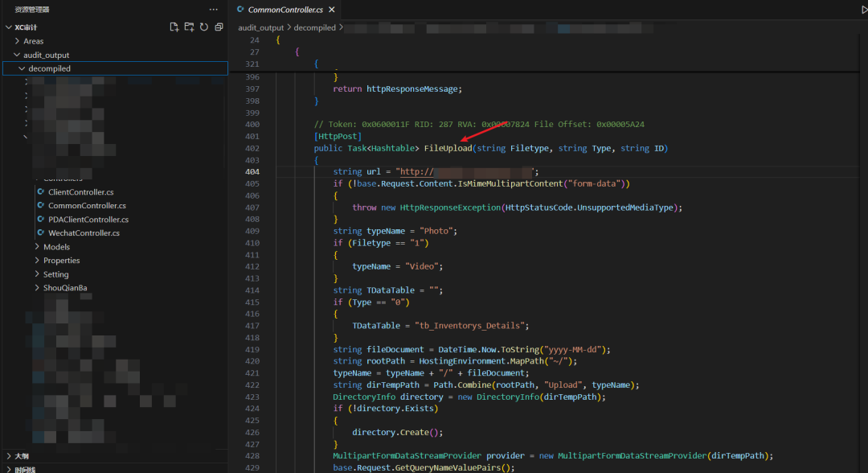Expand the 时间线 timeline section
This screenshot has width=868, height=473.
tap(9, 469)
